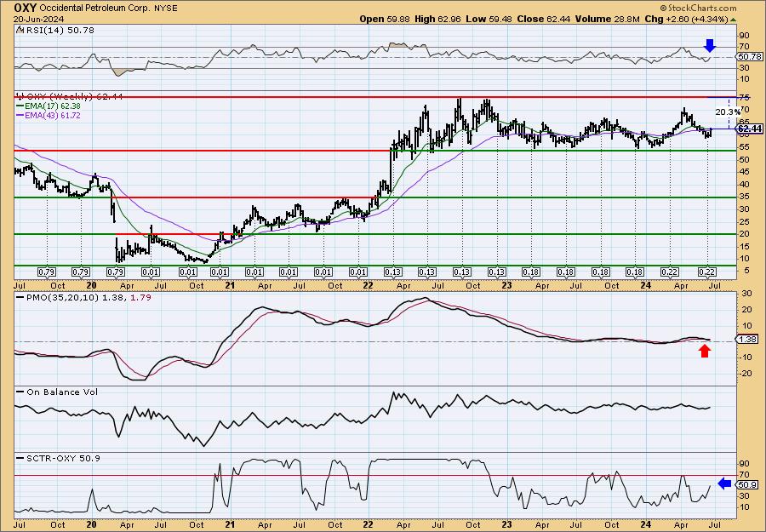Click the 62.44 current price tag on axis
The height and width of the screenshot is (532, 766).
(749, 129)
